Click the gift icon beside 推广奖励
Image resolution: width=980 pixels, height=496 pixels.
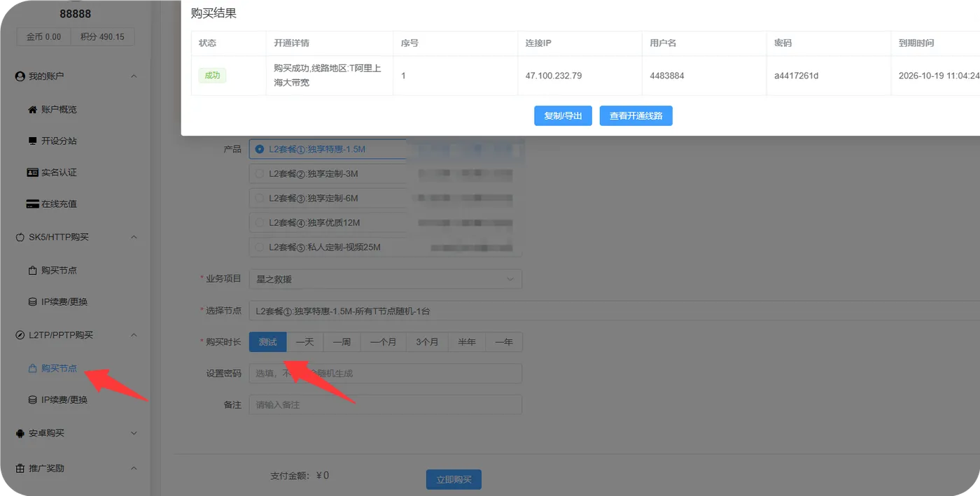pos(20,468)
